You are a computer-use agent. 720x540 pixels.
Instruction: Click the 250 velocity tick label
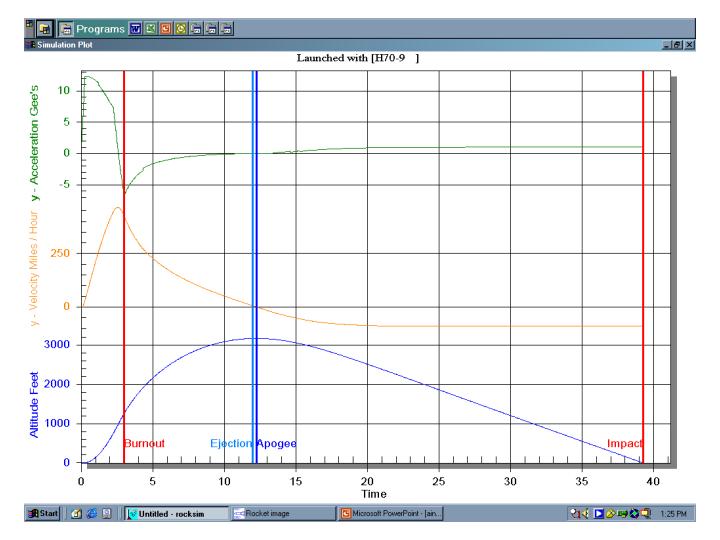pyautogui.click(x=60, y=253)
